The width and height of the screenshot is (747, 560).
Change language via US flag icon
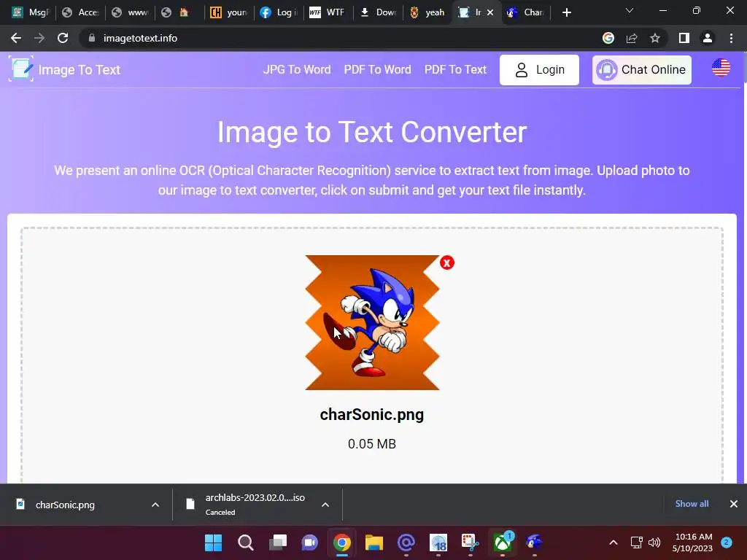pyautogui.click(x=721, y=68)
